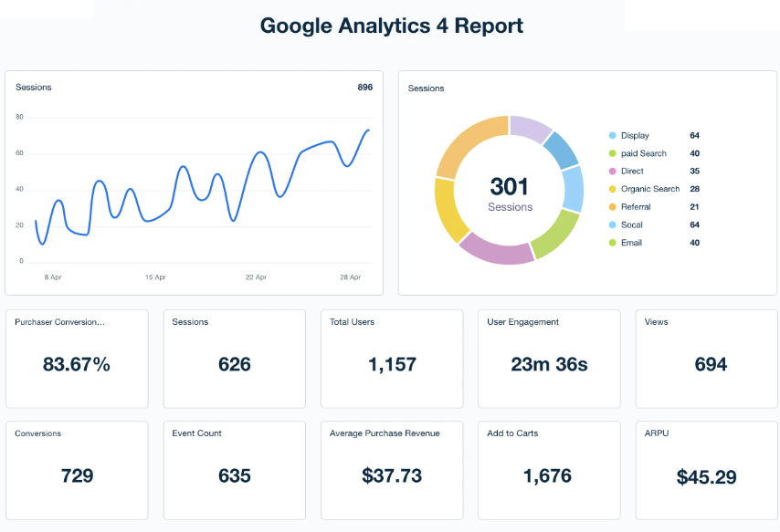Click the Views card title
780x532 pixels.
coord(656,322)
